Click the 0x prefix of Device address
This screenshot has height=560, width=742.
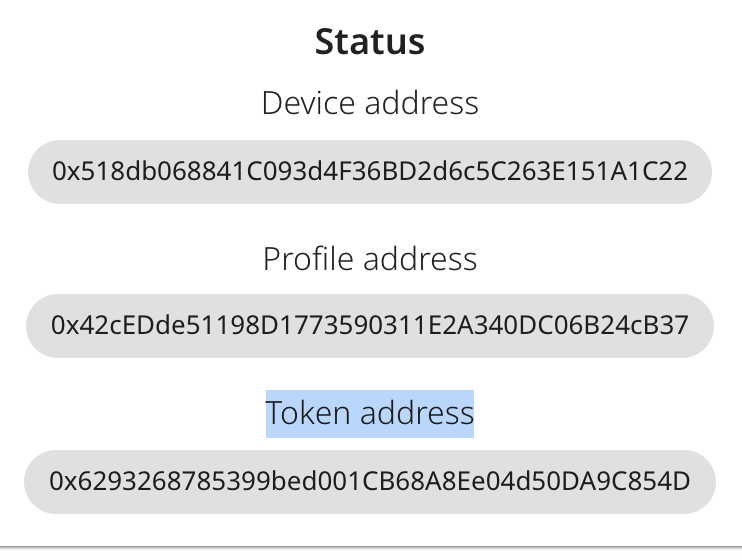click(66, 171)
